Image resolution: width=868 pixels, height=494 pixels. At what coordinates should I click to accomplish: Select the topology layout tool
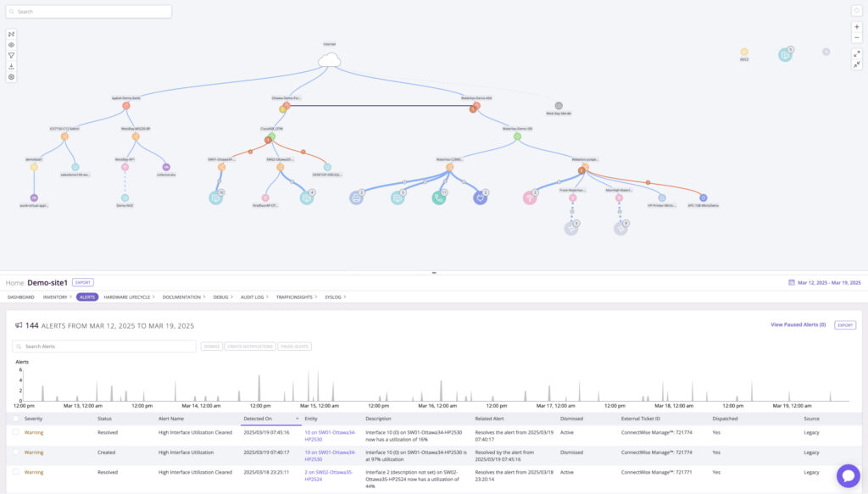[x=11, y=35]
